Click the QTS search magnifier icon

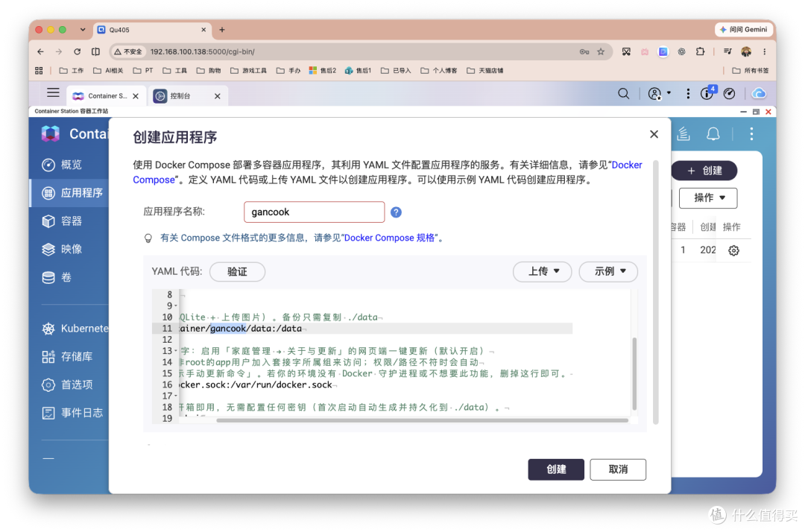click(x=623, y=94)
